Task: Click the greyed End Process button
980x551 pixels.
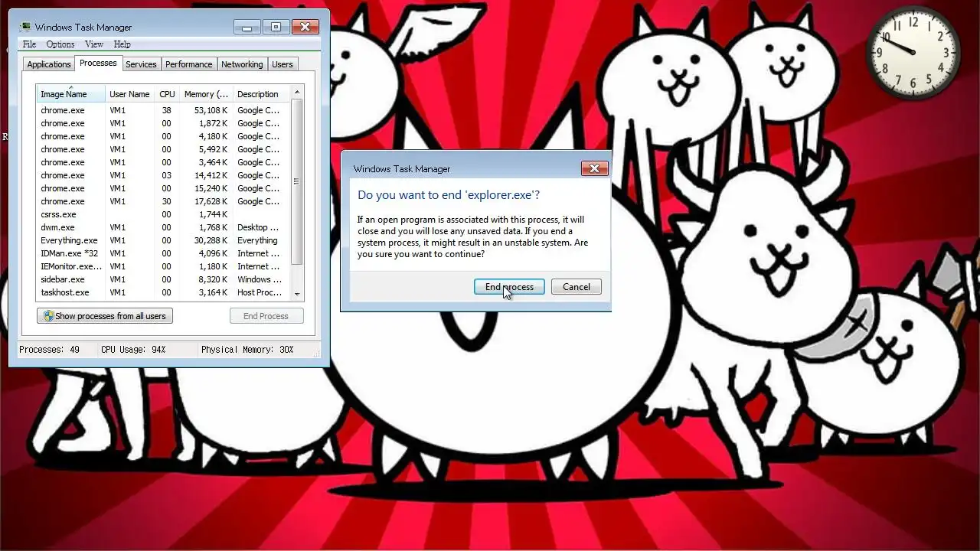Action: coord(266,316)
